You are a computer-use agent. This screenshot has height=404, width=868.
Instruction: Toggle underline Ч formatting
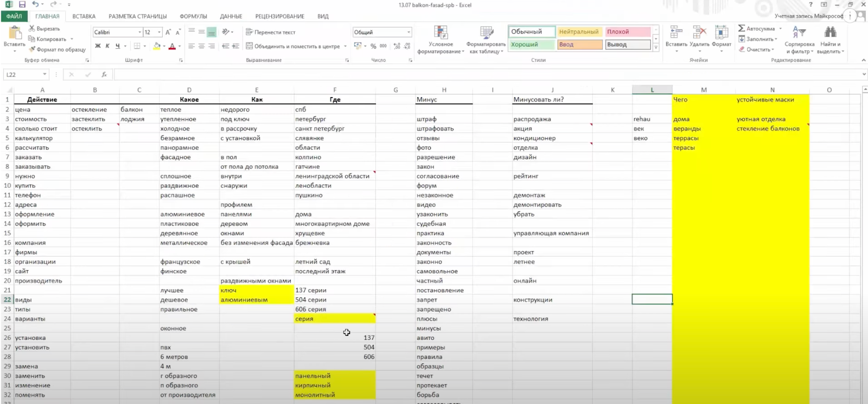tap(117, 46)
